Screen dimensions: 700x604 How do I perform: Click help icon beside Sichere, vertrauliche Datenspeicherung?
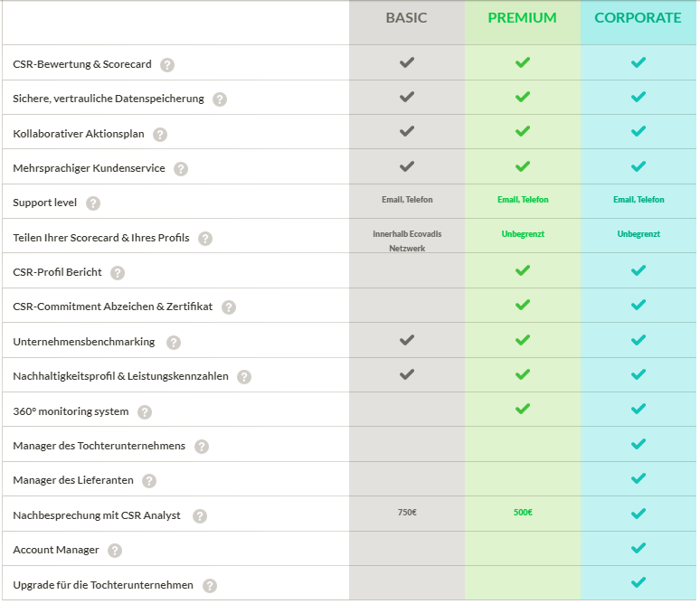pyautogui.click(x=220, y=99)
